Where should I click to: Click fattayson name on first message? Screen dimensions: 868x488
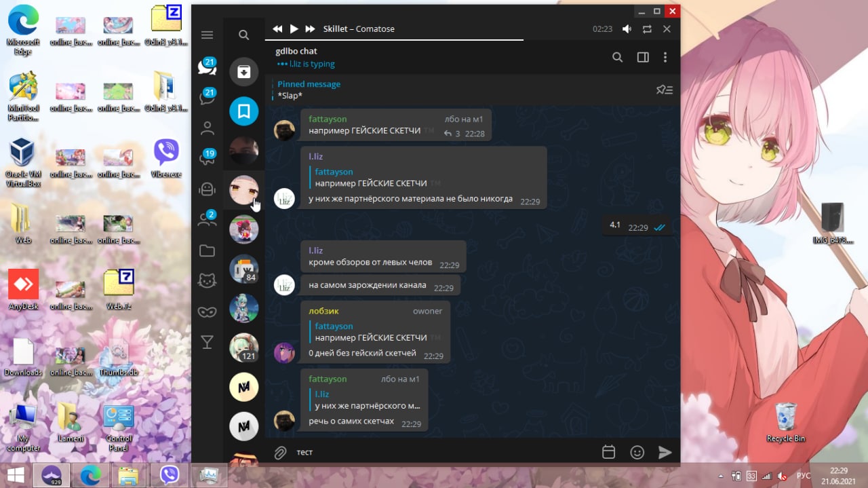pyautogui.click(x=328, y=119)
